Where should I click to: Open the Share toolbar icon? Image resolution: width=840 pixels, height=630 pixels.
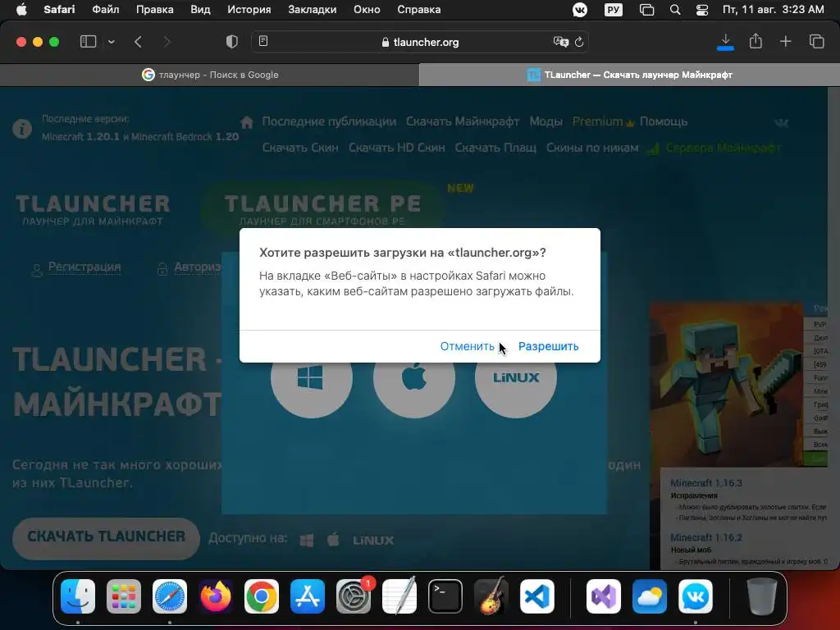pyautogui.click(x=756, y=41)
